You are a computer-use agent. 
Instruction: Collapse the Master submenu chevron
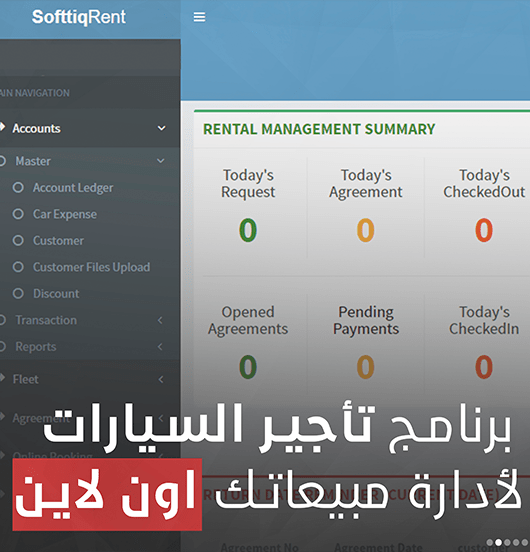pos(160,161)
